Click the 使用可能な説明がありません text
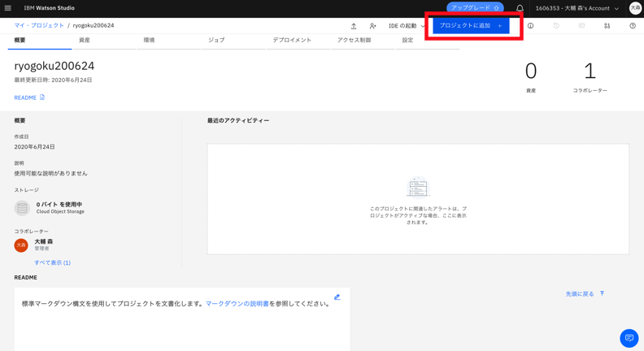The width and height of the screenshot is (644, 351). click(x=51, y=173)
